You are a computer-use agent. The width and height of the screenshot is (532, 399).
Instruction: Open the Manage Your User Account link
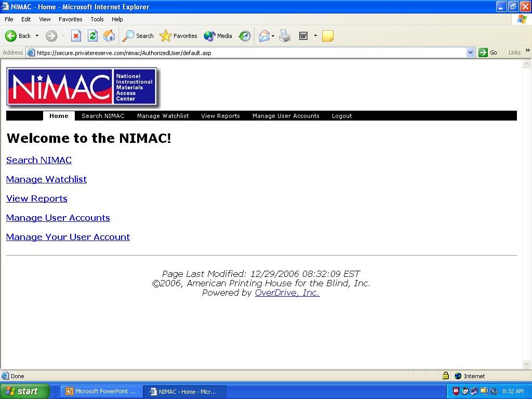tap(68, 237)
